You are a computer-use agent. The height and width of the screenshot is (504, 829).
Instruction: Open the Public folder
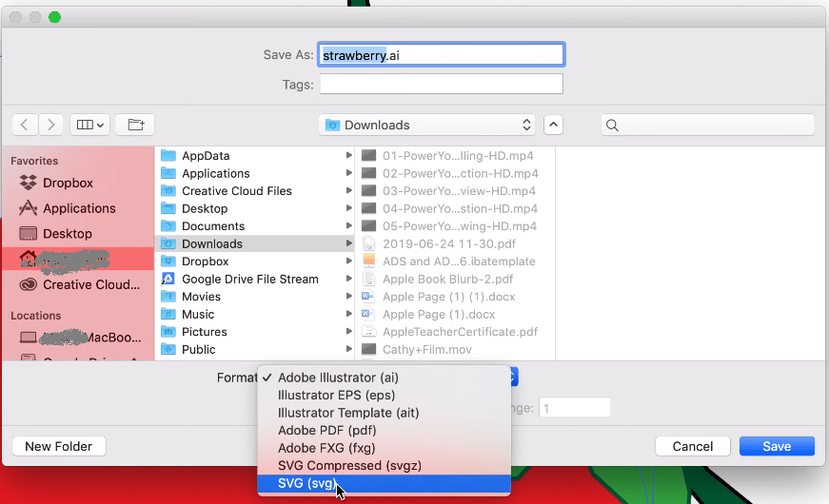(x=255, y=349)
